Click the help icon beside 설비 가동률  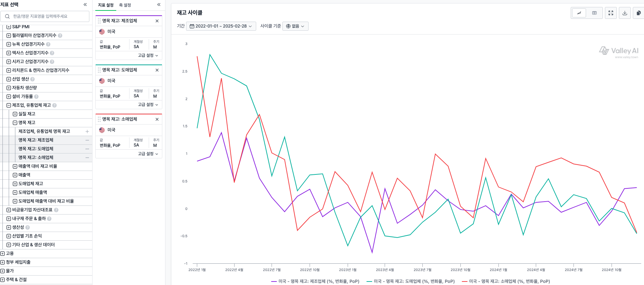click(x=36, y=97)
